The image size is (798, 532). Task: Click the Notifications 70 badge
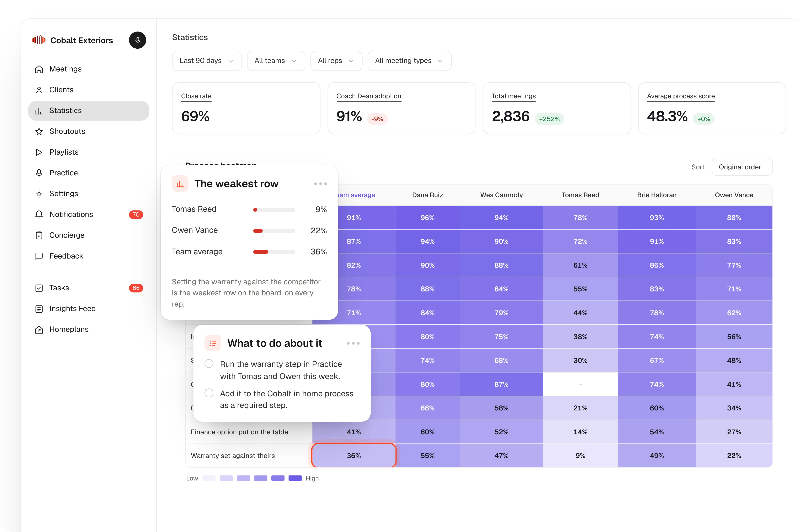coord(136,214)
